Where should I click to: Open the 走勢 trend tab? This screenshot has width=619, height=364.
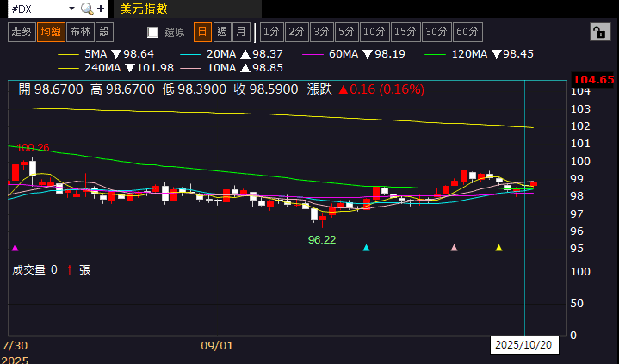click(x=21, y=32)
